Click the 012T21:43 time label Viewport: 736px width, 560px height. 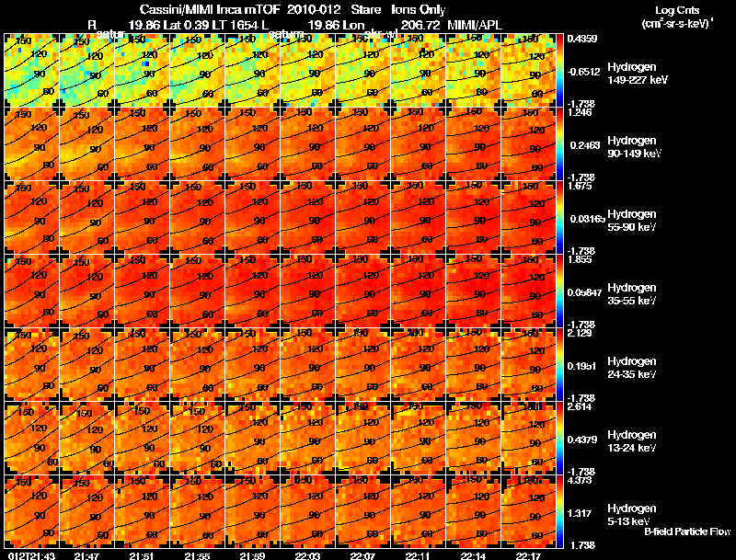click(31, 555)
